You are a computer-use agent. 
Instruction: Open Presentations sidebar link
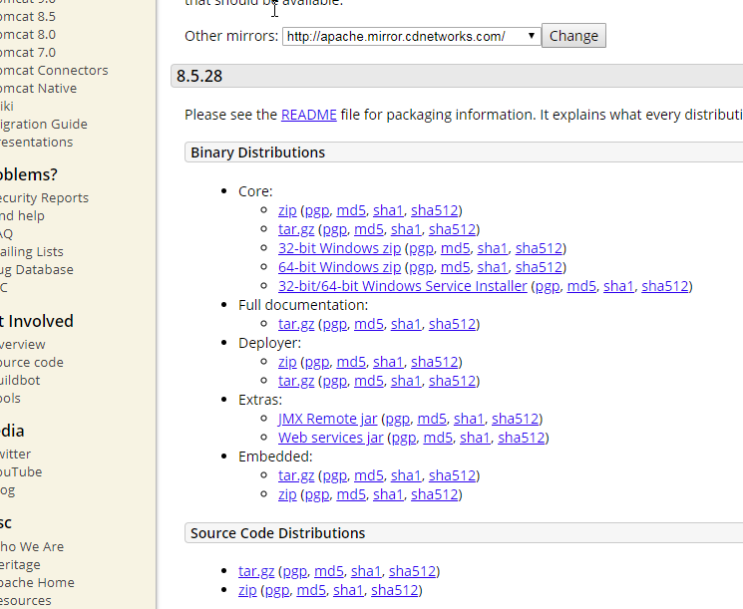36,142
